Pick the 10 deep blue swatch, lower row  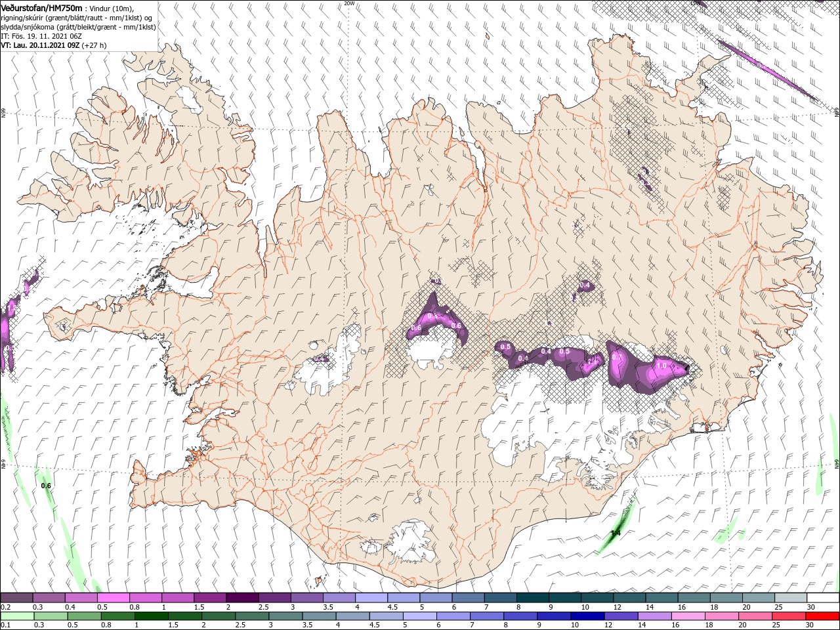(587, 616)
